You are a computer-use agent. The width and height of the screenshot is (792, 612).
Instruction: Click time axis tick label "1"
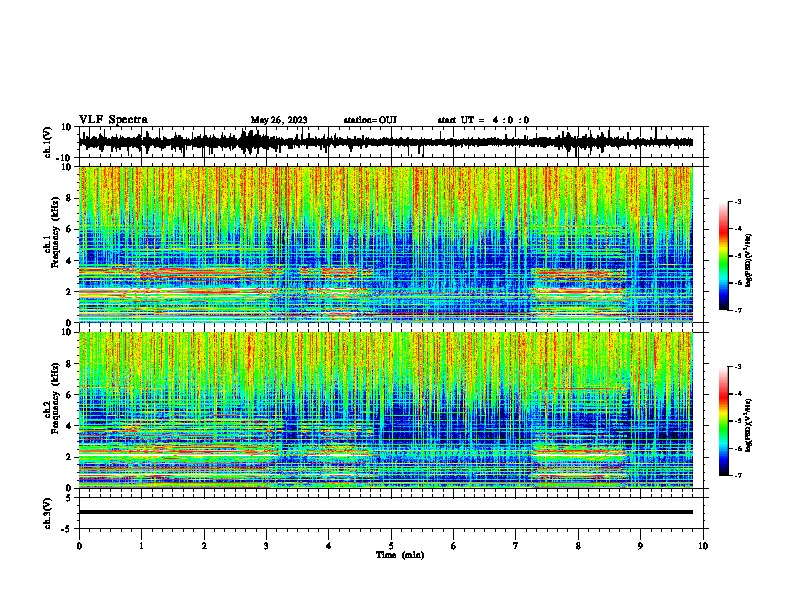click(141, 546)
